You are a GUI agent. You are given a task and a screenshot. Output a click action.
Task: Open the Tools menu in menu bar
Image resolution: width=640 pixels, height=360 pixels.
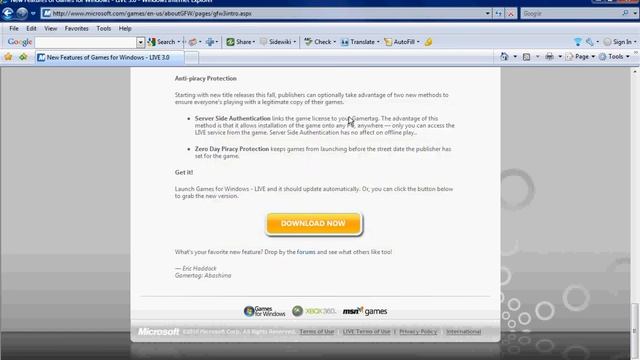(104, 29)
